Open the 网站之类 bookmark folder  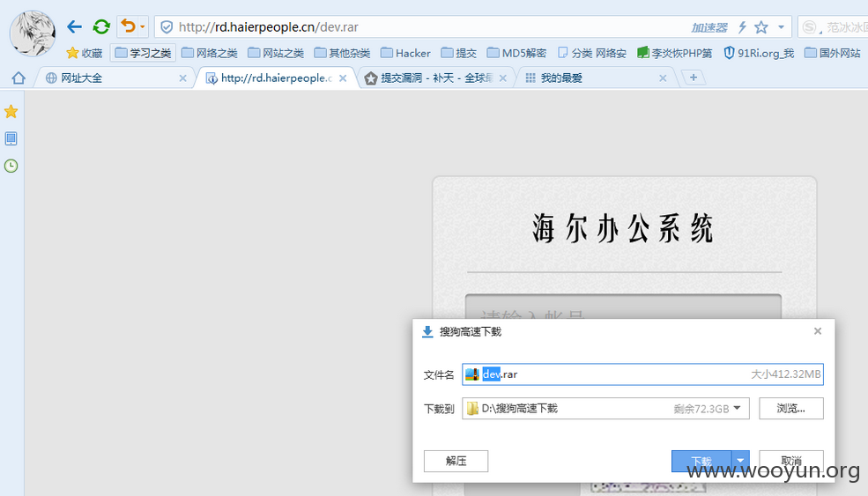[276, 53]
